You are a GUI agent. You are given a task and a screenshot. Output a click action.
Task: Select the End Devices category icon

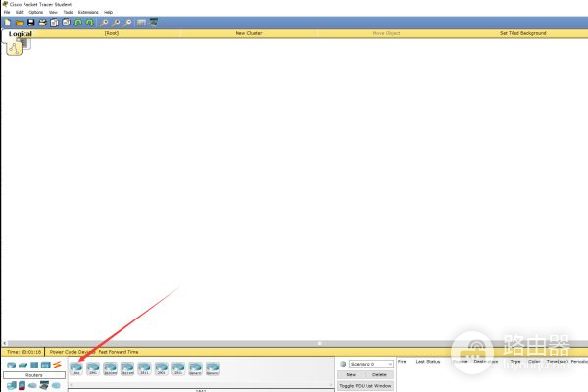click(11, 385)
